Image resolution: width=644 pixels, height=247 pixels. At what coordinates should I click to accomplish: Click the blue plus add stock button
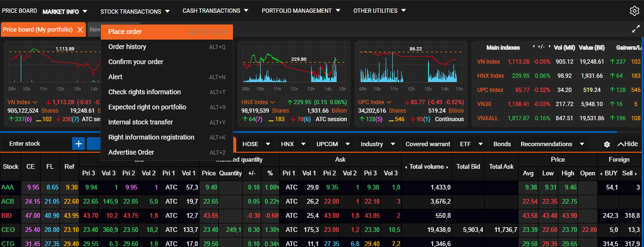click(78, 144)
